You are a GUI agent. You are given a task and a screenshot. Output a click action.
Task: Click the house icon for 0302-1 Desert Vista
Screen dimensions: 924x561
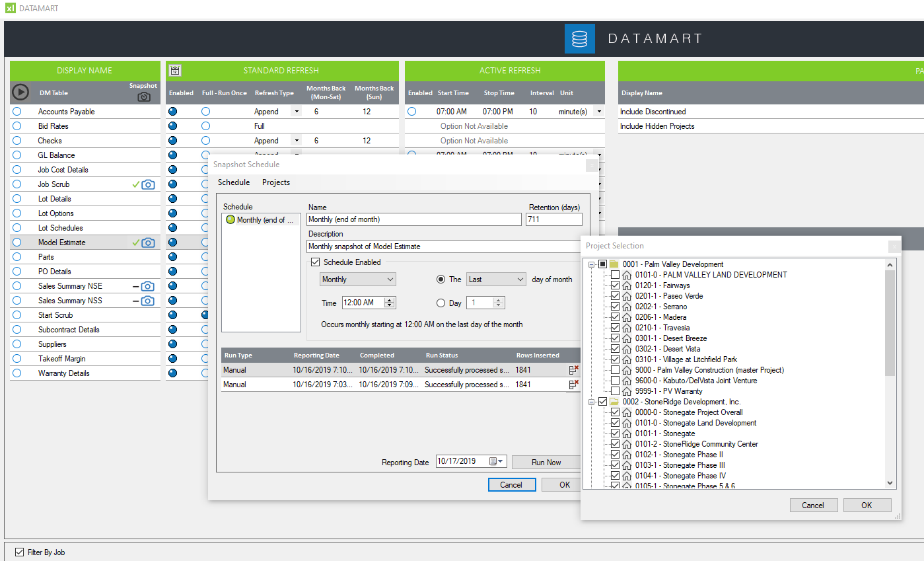[x=627, y=349]
